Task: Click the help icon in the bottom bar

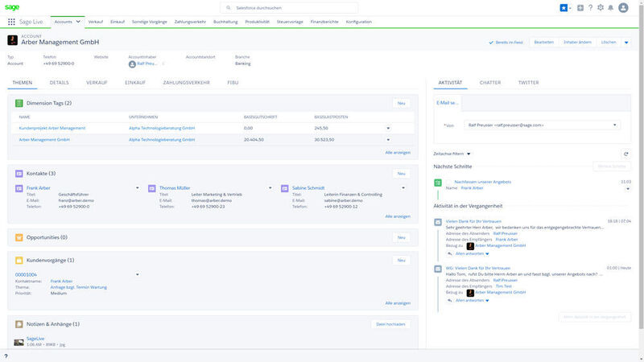Action: (x=6, y=356)
